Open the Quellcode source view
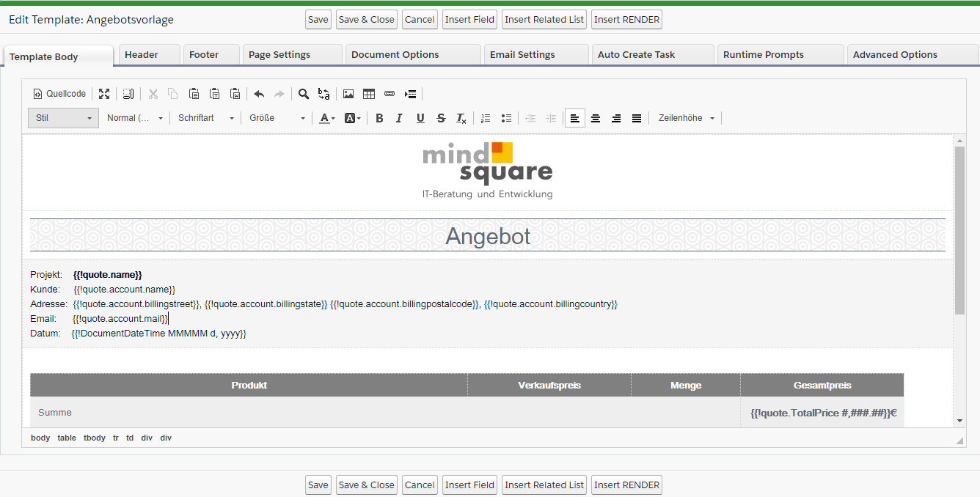The width and height of the screenshot is (980, 497). [59, 94]
